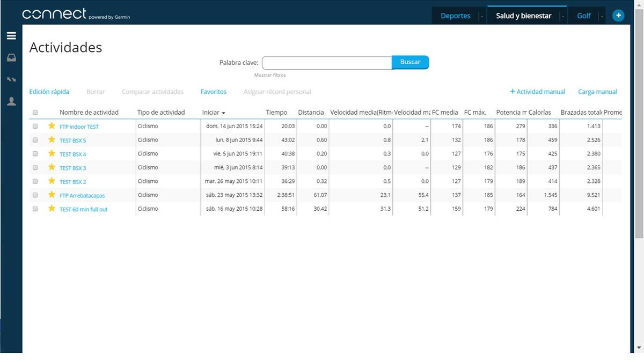644x362 pixels.
Task: Open the dropdown arrow beside Deportes tab
Action: (481, 17)
